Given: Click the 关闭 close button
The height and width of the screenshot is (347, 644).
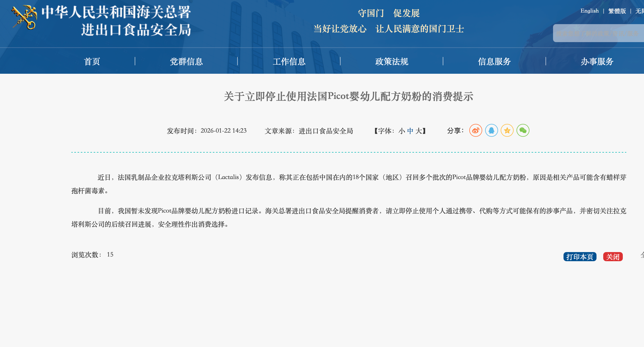Looking at the screenshot, I should [x=613, y=257].
